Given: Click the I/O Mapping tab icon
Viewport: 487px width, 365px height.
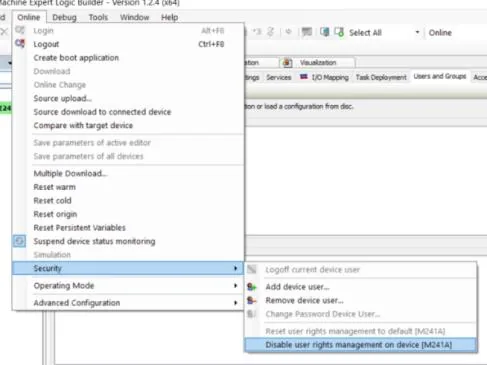Looking at the screenshot, I should pos(304,77).
